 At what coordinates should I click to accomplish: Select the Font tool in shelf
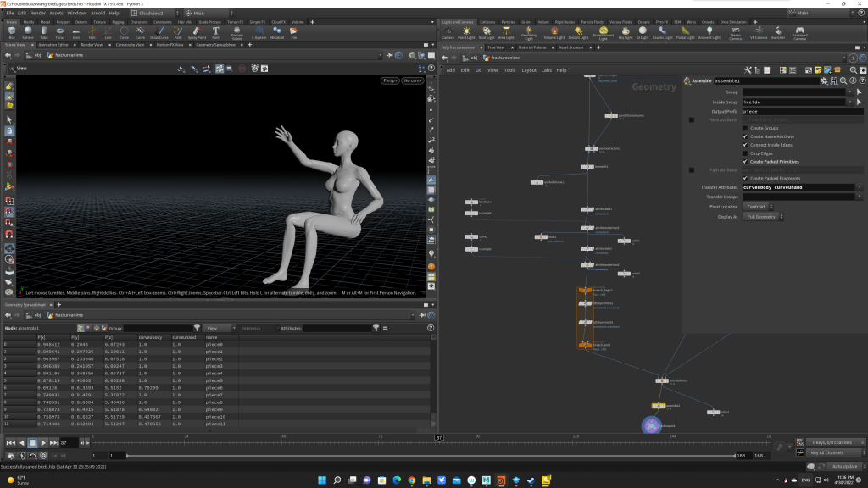point(217,32)
